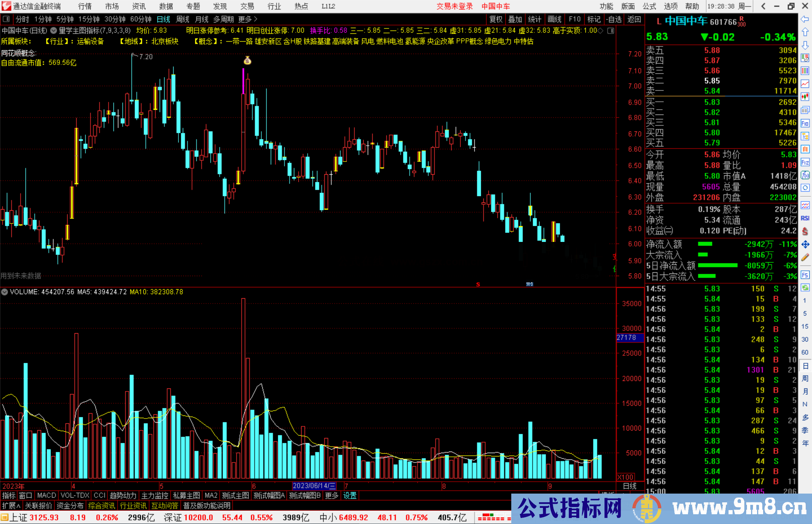Click the F10 company info sidebar icon
The image size is (812, 524).
[x=805, y=123]
